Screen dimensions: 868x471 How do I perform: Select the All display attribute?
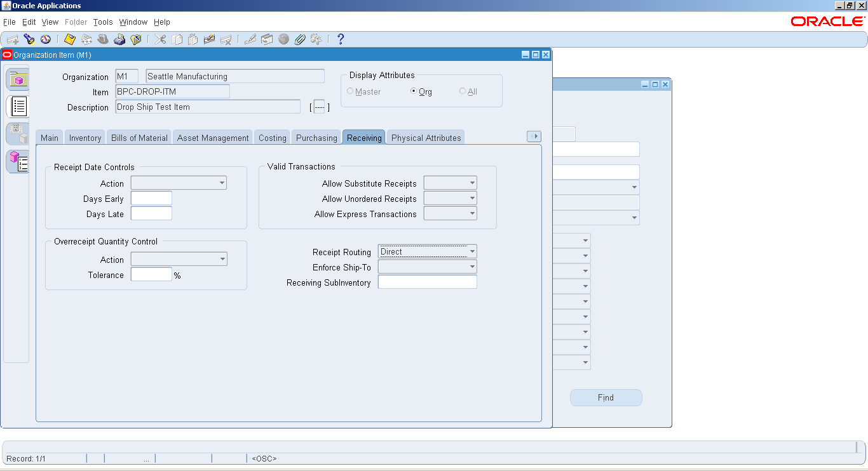[x=463, y=91]
